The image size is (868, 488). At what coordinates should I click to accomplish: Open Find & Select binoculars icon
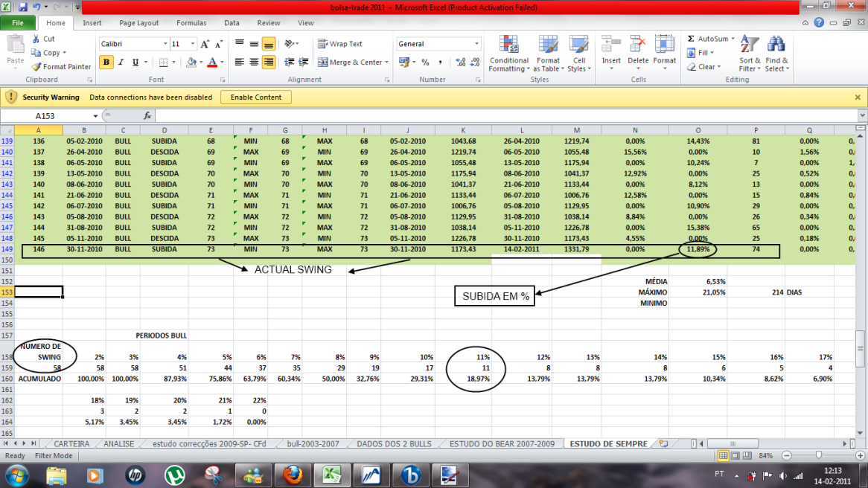coord(776,45)
